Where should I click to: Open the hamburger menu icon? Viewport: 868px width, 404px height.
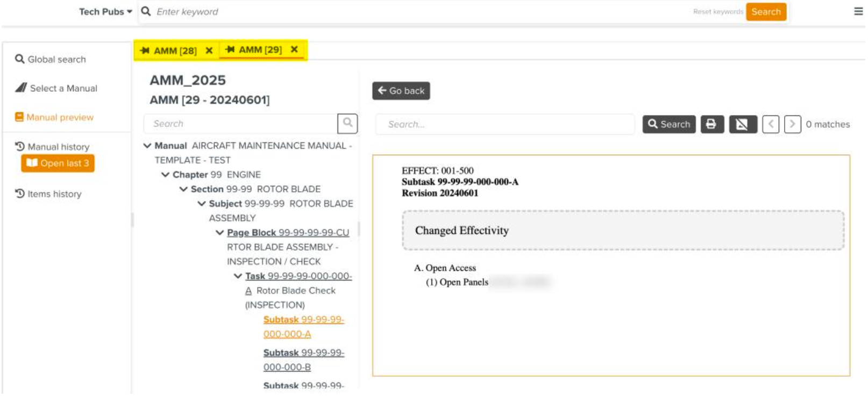coord(858,11)
